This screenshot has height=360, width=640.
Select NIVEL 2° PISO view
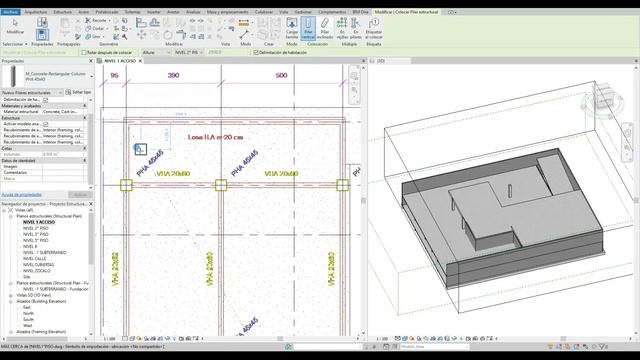pyautogui.click(x=36, y=228)
